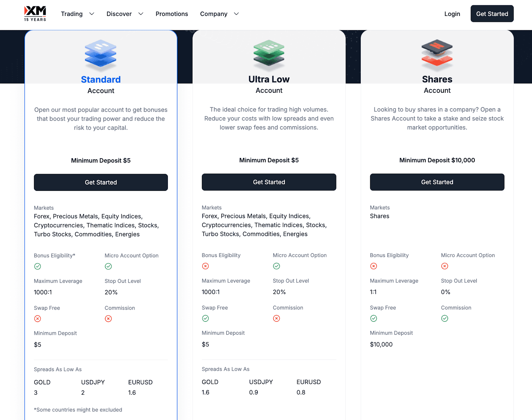The image size is (532, 420).
Task: Click the description starting "Open our most popular account"
Action: coord(101,119)
